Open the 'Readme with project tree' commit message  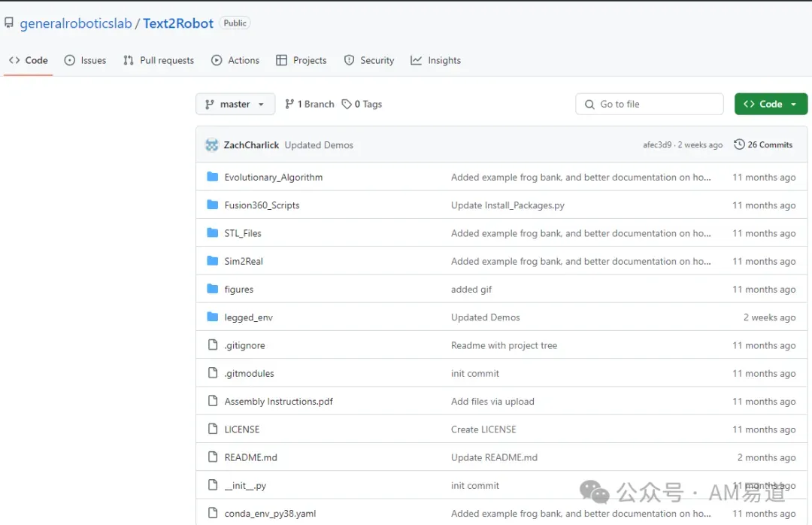[x=504, y=345]
